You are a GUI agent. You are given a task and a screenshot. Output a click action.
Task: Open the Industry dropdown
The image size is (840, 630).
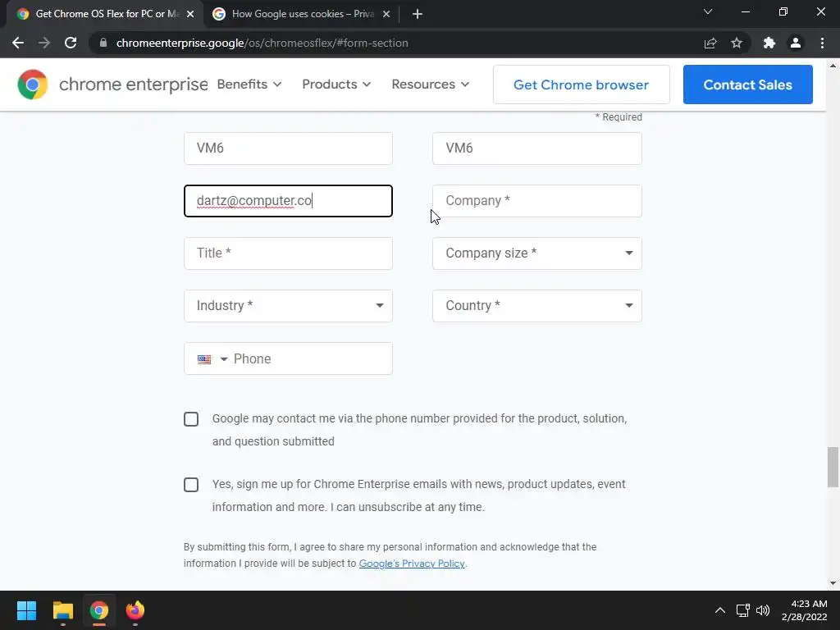click(288, 306)
